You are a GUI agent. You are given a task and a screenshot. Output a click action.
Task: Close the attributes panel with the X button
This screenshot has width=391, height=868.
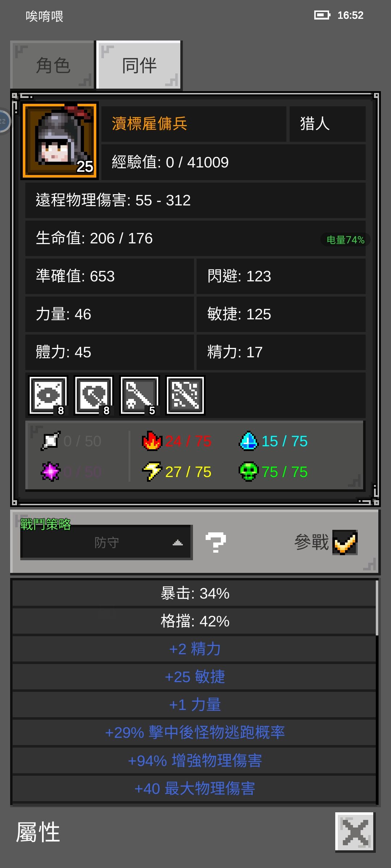pos(355,832)
